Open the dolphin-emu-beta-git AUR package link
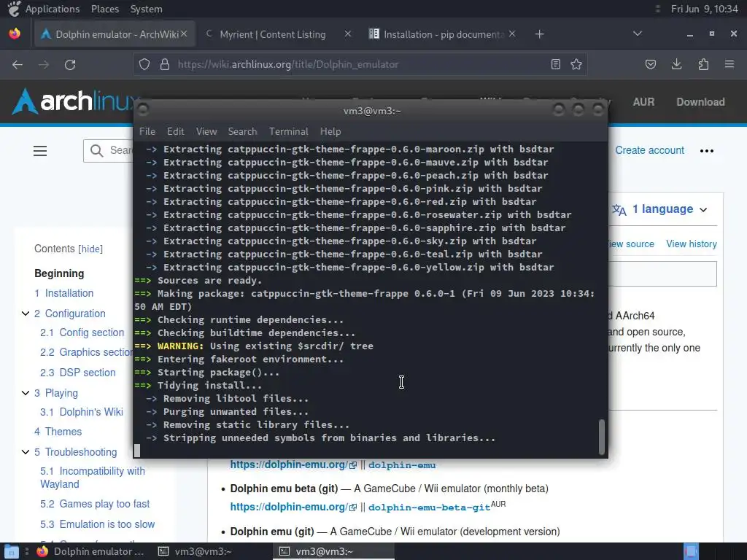This screenshot has height=560, width=747. coord(429,507)
